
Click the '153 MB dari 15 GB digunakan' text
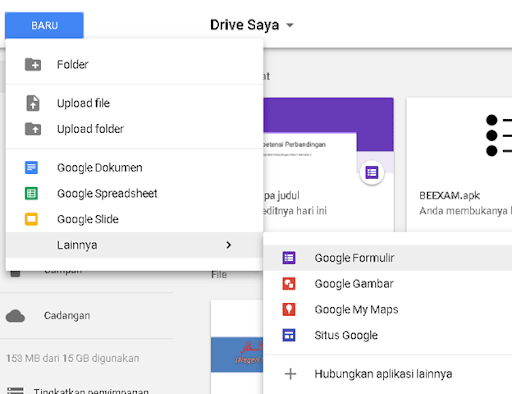click(73, 358)
